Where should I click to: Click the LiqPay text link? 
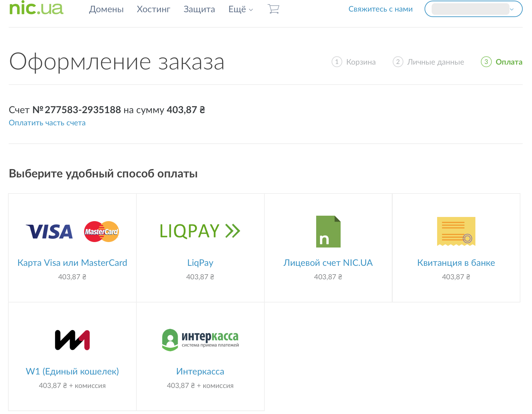pyautogui.click(x=200, y=263)
